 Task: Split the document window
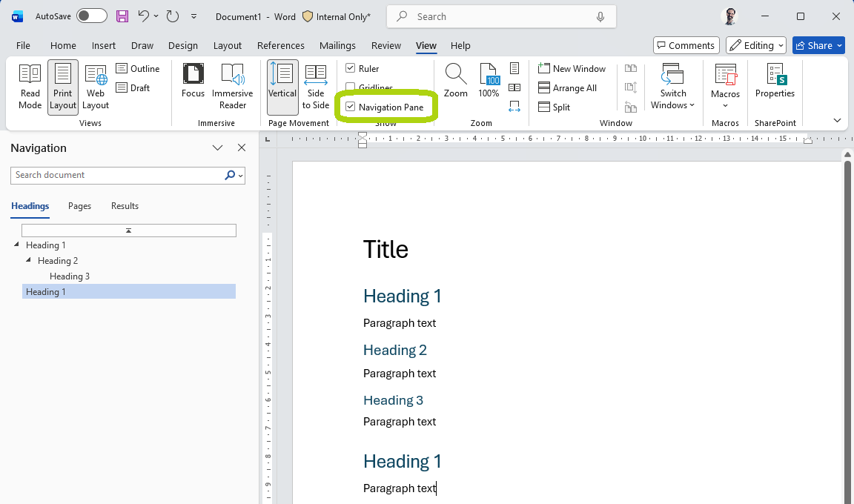point(554,107)
